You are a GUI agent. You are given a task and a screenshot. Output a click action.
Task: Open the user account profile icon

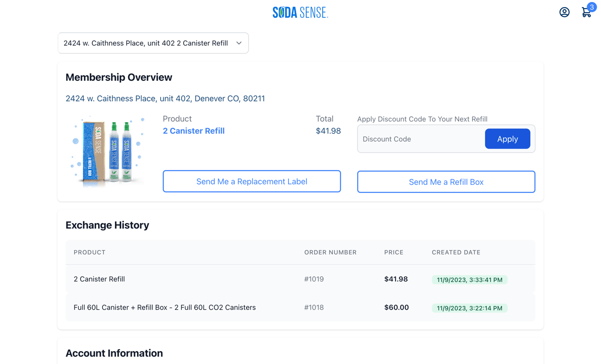[564, 12]
